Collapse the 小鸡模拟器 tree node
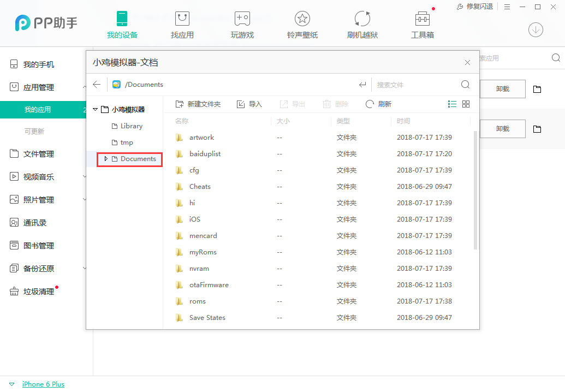This screenshot has width=565, height=392. click(x=95, y=109)
